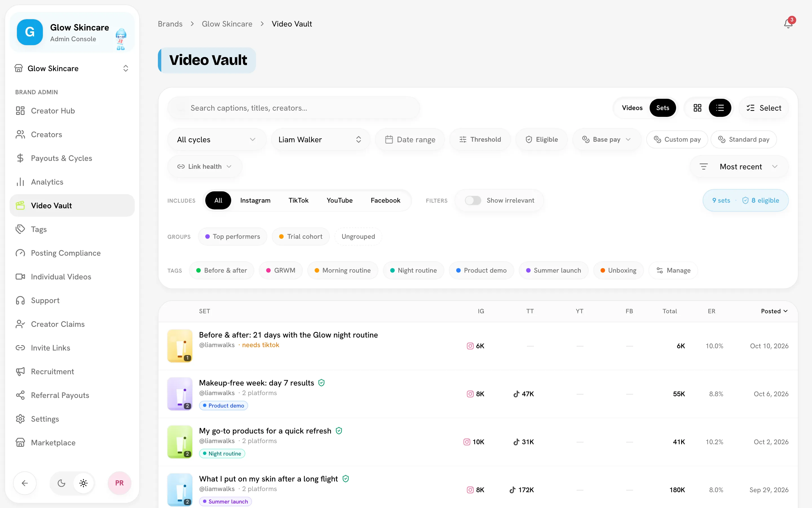Open Payouts & Cycles in sidebar
This screenshot has height=508, width=812.
tap(72, 158)
